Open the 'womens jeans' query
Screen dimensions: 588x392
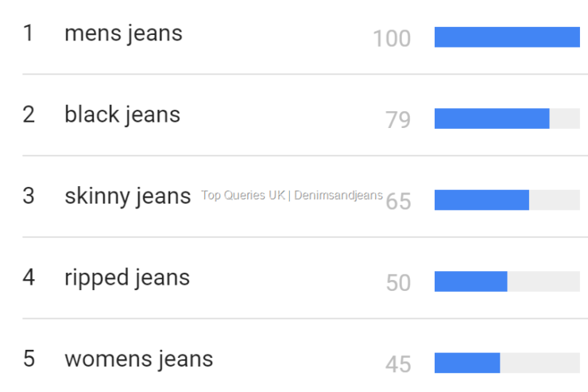click(139, 359)
